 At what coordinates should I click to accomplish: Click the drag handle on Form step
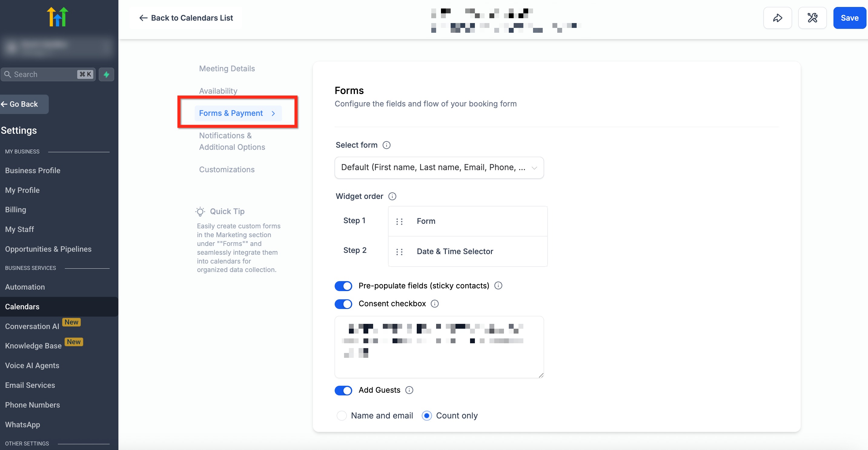(x=399, y=221)
